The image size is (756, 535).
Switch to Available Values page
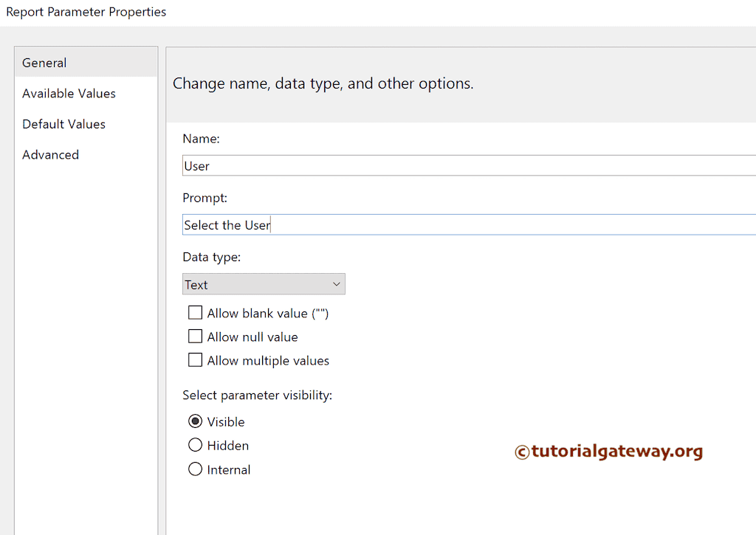69,94
